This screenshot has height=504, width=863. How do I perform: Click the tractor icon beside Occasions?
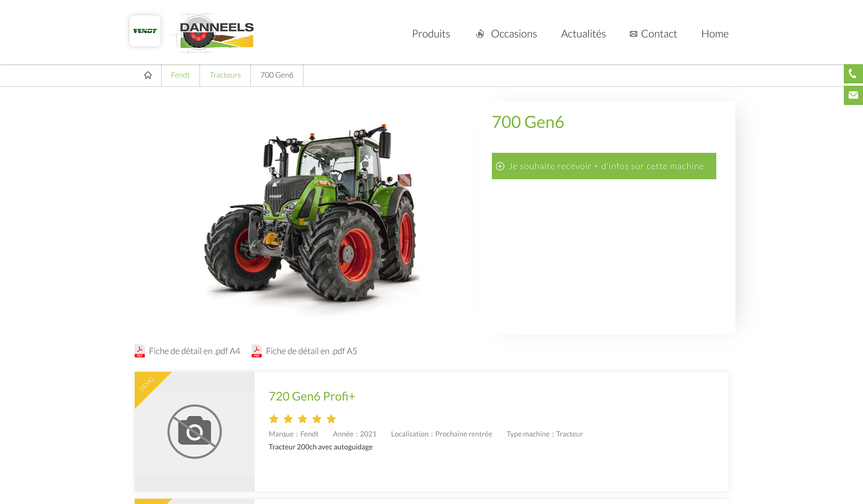coord(480,34)
